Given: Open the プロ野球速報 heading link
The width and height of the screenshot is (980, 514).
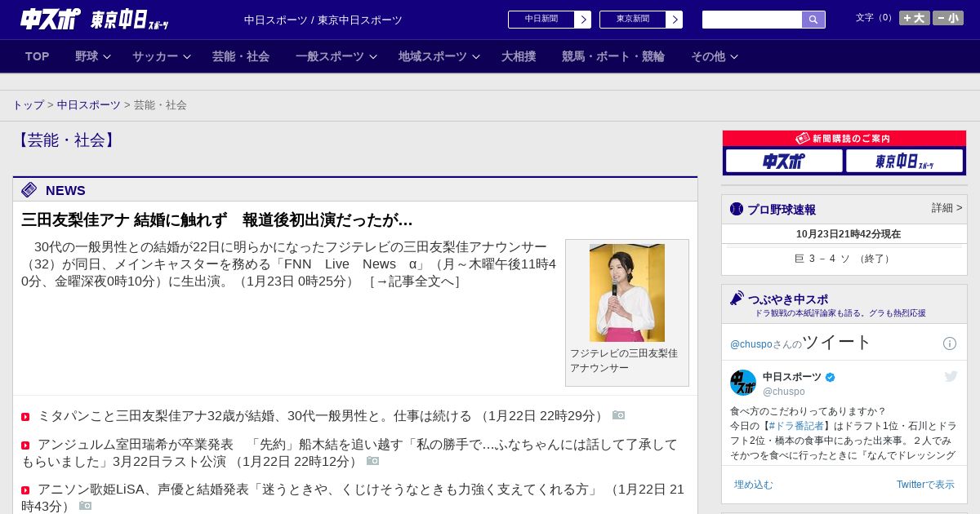Looking at the screenshot, I should pyautogui.click(x=782, y=210).
